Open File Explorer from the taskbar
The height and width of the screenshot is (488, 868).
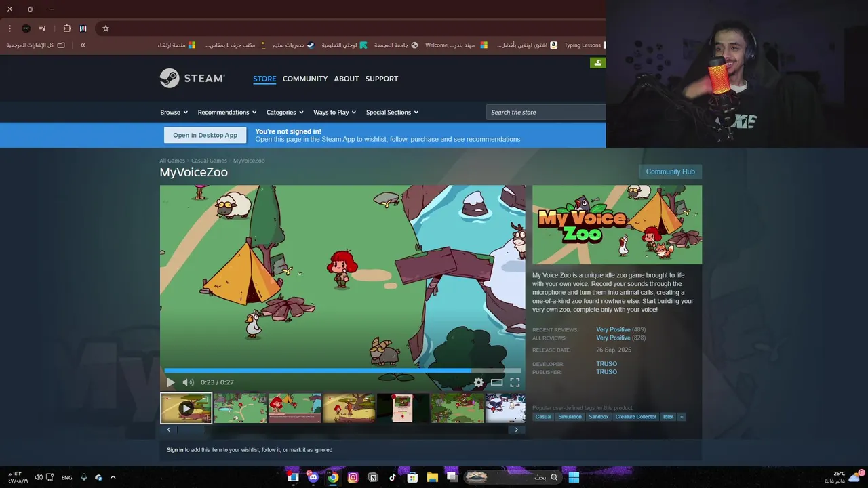[x=432, y=477]
